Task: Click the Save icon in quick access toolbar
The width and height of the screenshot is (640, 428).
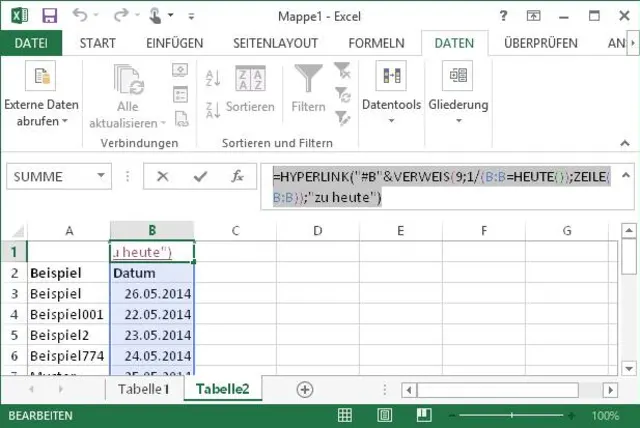Action: (x=50, y=16)
